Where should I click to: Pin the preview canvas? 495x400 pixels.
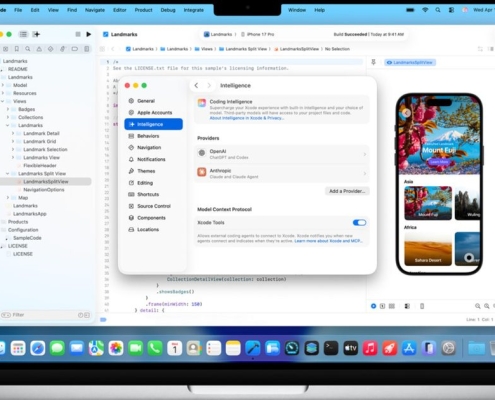[373, 62]
